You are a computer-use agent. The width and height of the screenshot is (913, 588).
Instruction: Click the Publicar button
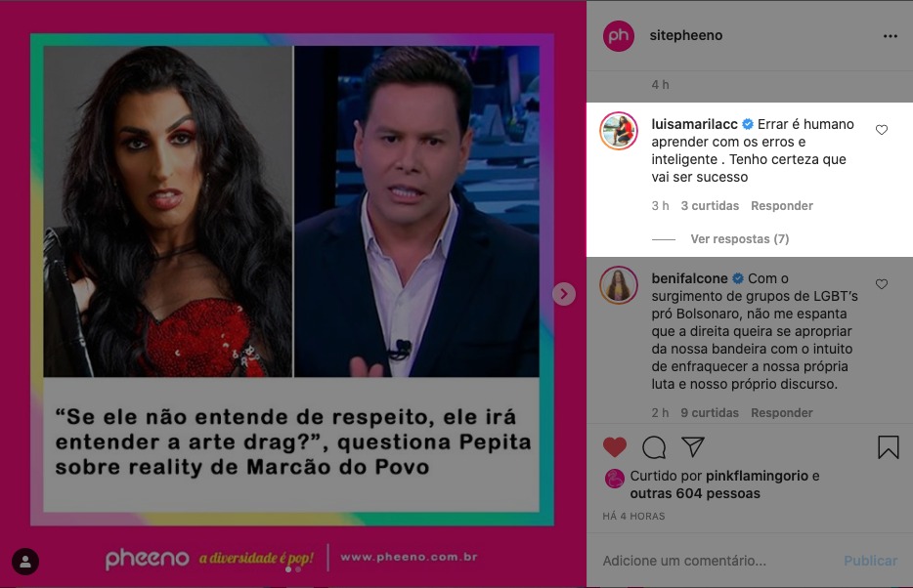pos(871,561)
